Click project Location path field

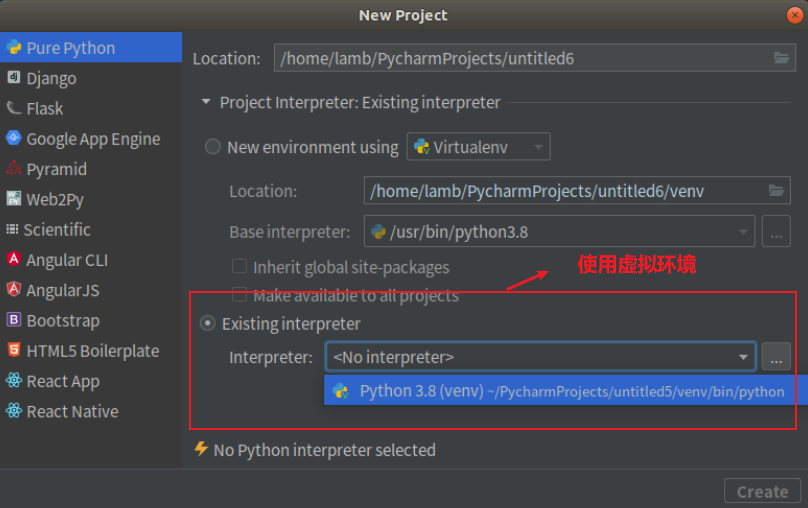[534, 58]
